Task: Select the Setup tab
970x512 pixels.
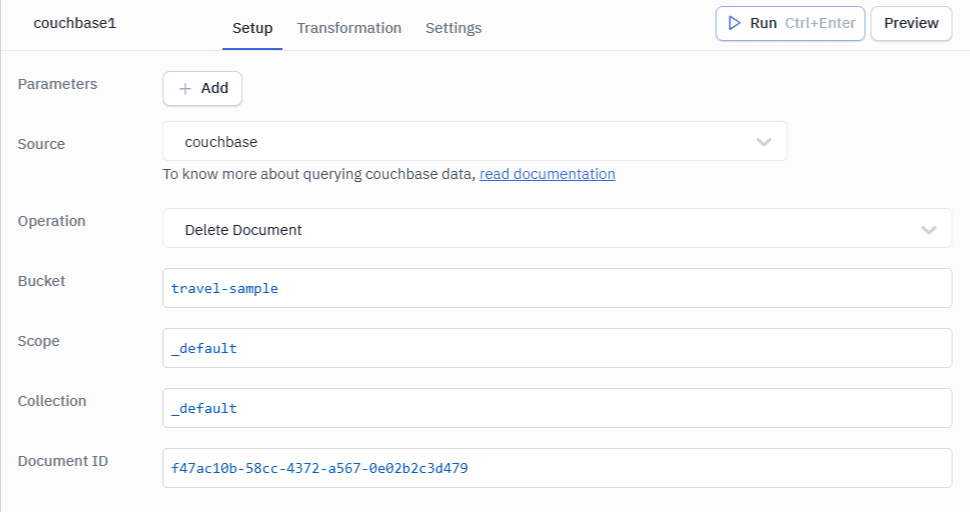Action: coord(252,28)
